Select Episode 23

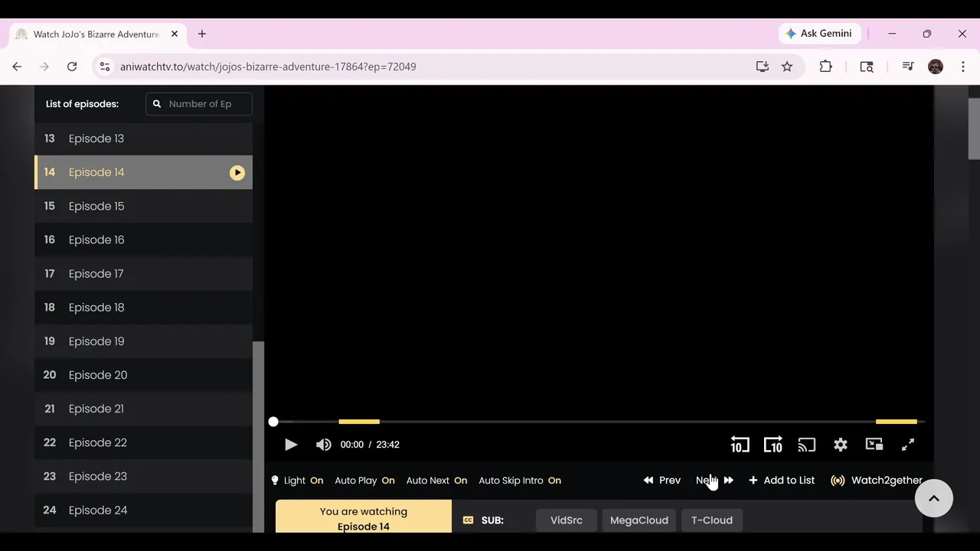143,476
